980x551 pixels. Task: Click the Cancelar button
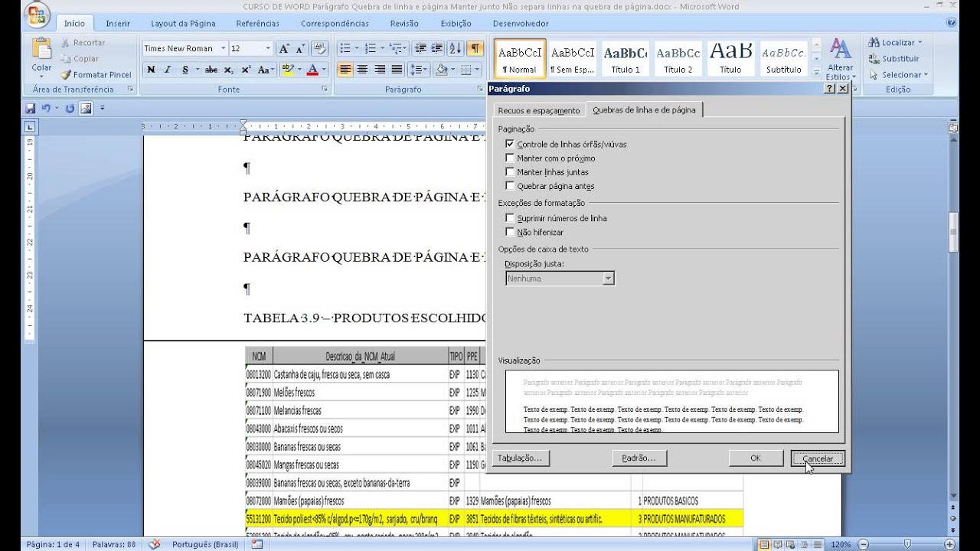818,458
